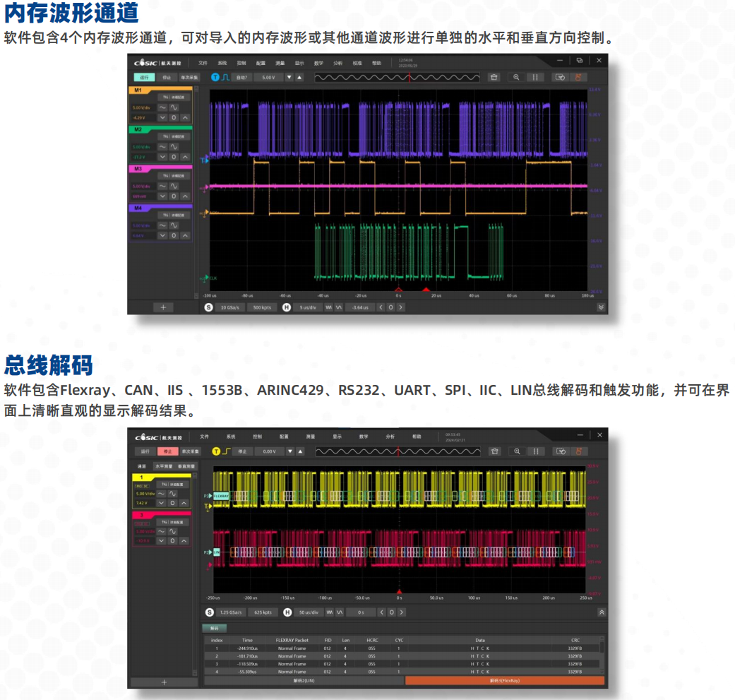The height and width of the screenshot is (700, 735).
Task: Expand the double-chevron panel in lower window
Action: pos(601,612)
